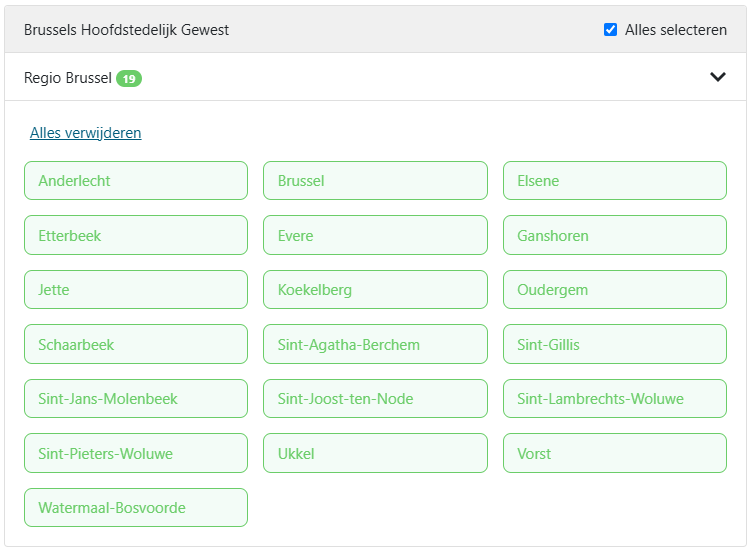
Task: Toggle the Watermaal-Bosvoorde chip
Action: pyautogui.click(x=136, y=508)
